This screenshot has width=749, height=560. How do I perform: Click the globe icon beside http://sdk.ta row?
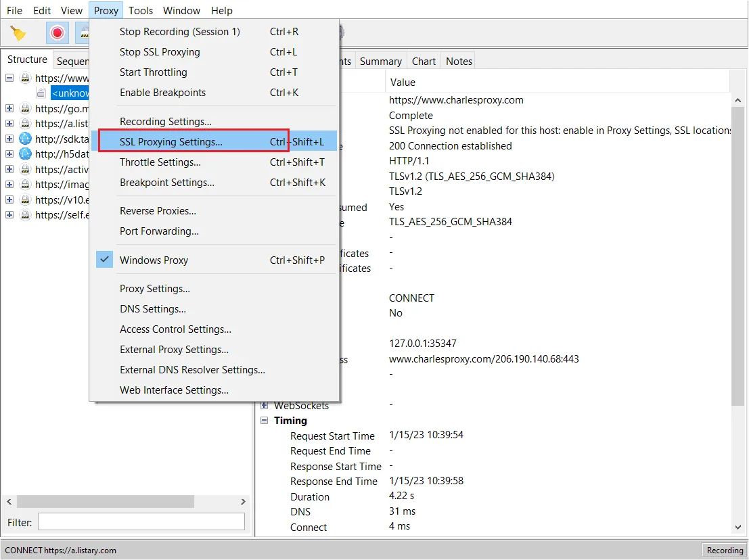(x=25, y=139)
